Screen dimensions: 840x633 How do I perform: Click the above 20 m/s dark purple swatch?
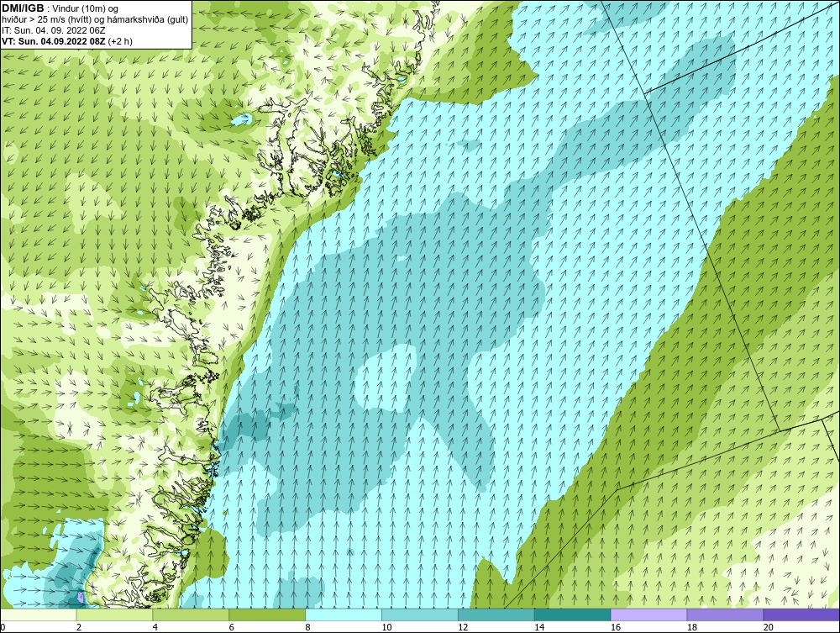tap(801, 615)
